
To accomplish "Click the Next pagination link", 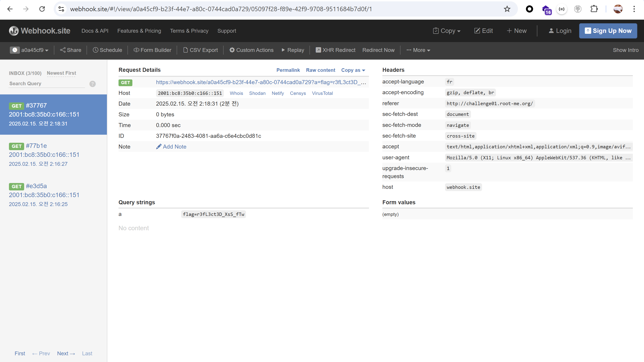I will click(x=66, y=353).
